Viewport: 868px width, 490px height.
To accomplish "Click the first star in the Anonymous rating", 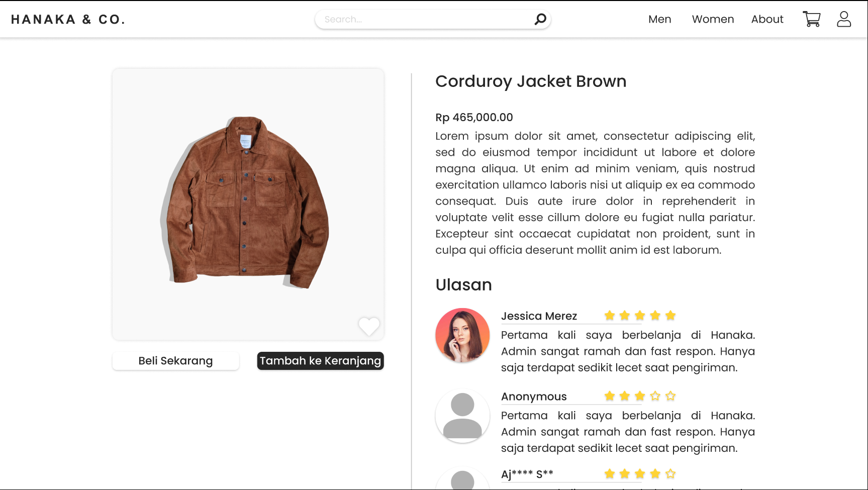I will pos(610,396).
